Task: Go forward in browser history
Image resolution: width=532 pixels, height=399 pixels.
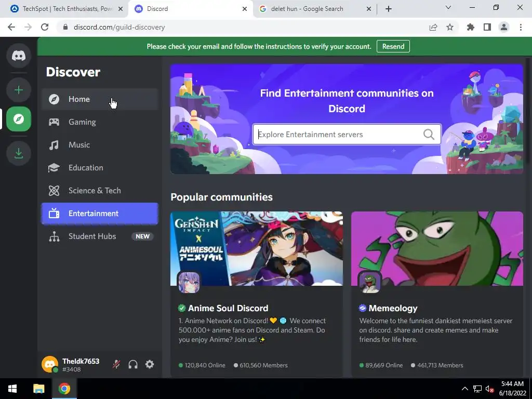Action: 28,27
